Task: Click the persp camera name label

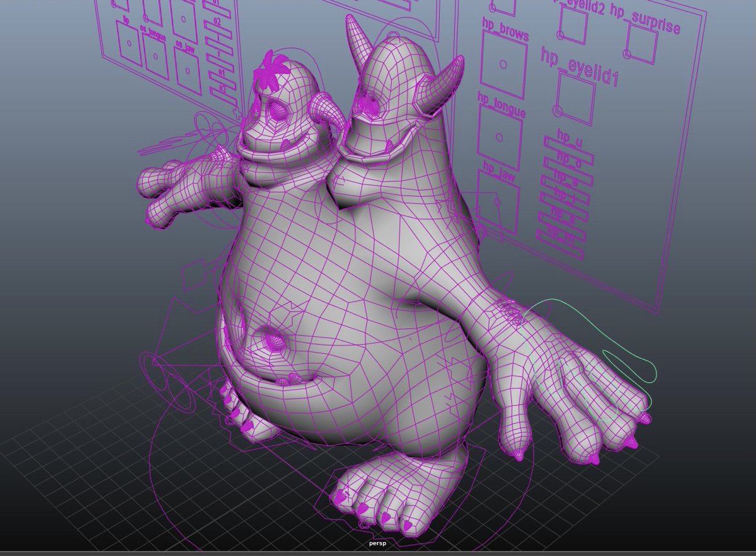Action: (x=377, y=543)
